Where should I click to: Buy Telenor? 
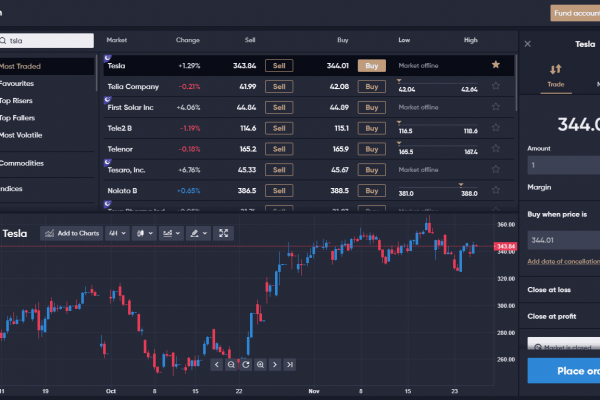pyautogui.click(x=372, y=149)
